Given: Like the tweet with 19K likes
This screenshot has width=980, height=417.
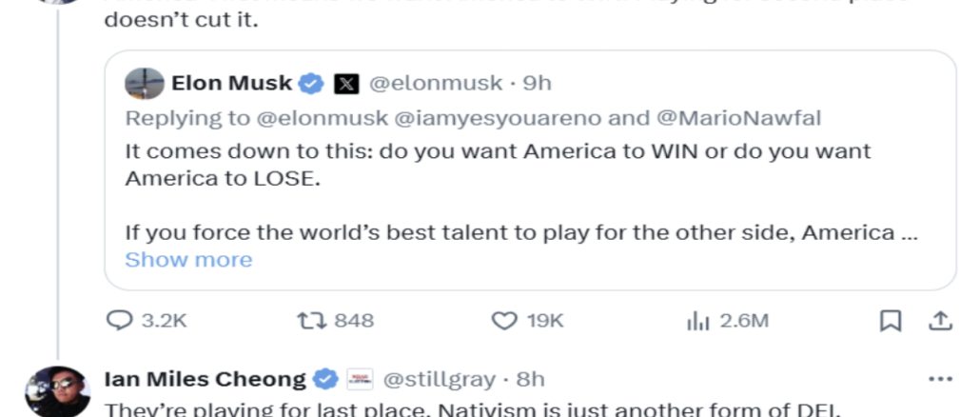Looking at the screenshot, I should tap(504, 321).
